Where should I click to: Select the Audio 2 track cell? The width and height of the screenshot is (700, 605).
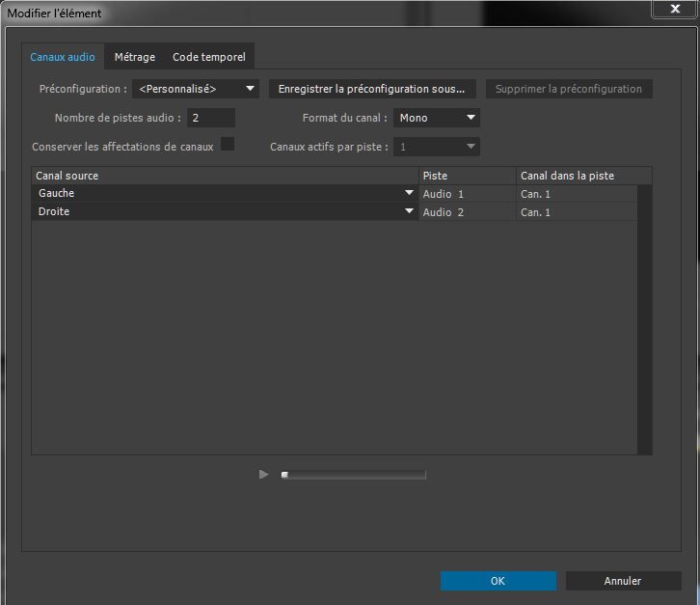tap(467, 212)
